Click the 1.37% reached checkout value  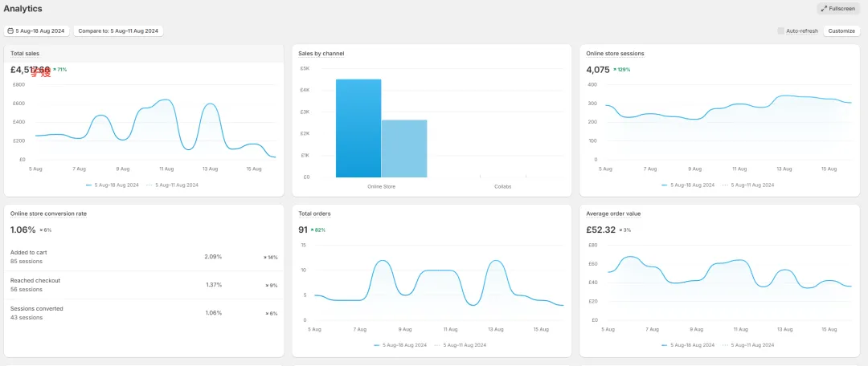click(x=214, y=285)
